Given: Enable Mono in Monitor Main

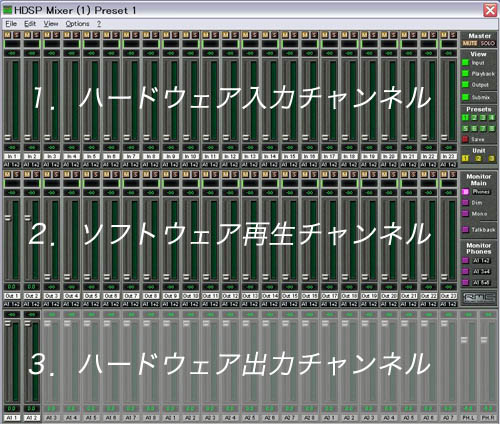Looking at the screenshot, I should (465, 214).
